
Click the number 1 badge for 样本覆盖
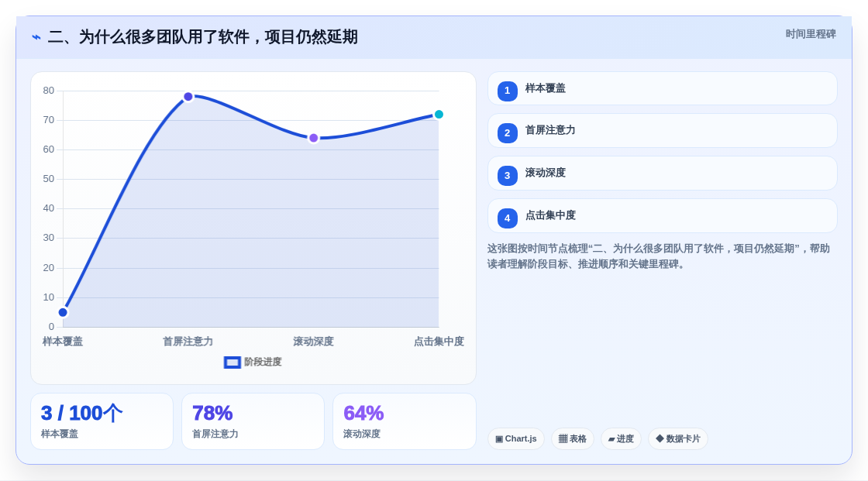click(507, 91)
